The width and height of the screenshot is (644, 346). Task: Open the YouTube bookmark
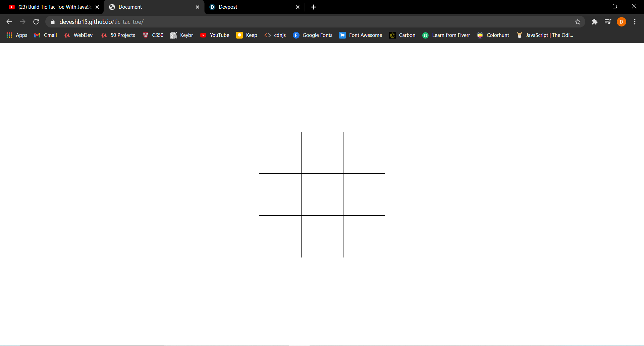pyautogui.click(x=215, y=35)
